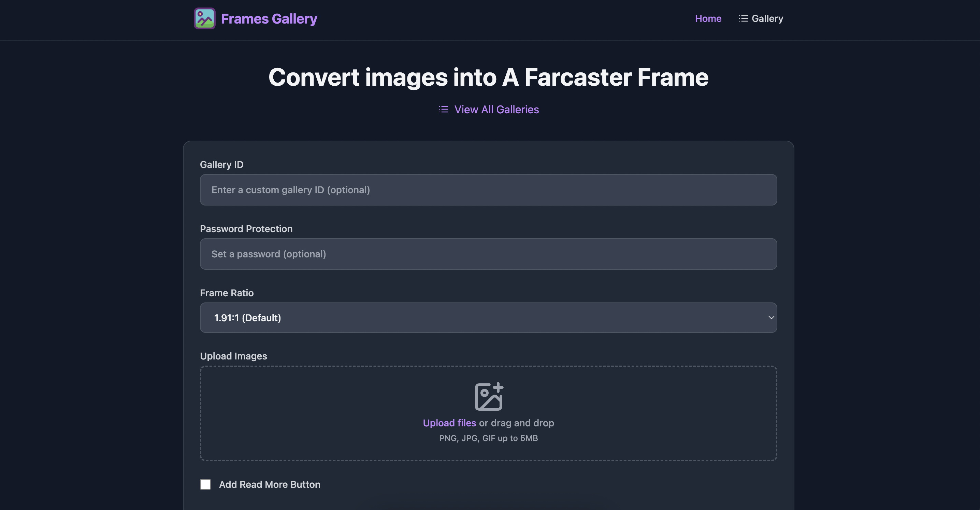The image size is (980, 510).
Task: Focus the Password Protection input field
Action: (x=489, y=254)
